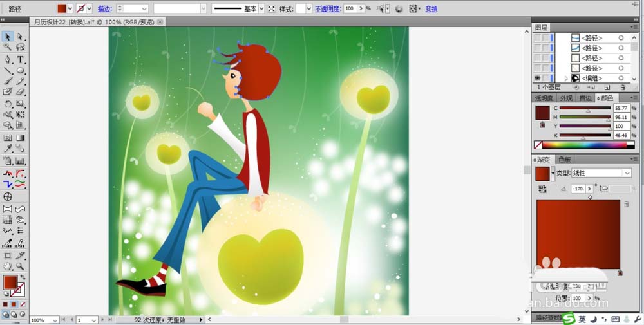Click target circle of first <路径> row
644x325 pixels.
pos(621,38)
